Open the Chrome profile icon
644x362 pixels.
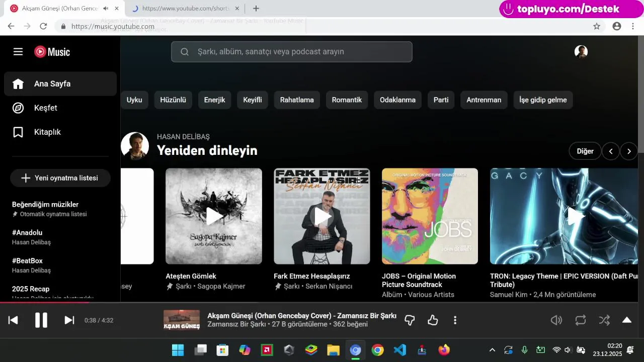point(617,26)
